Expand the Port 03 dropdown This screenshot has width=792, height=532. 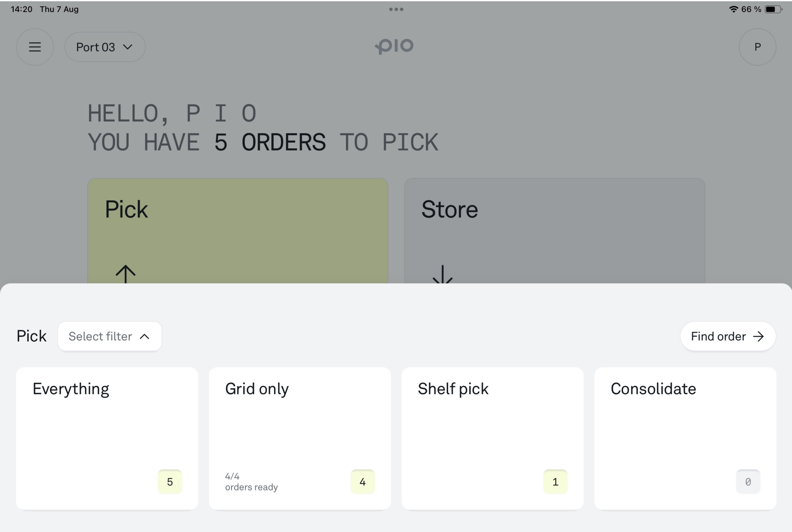point(105,47)
